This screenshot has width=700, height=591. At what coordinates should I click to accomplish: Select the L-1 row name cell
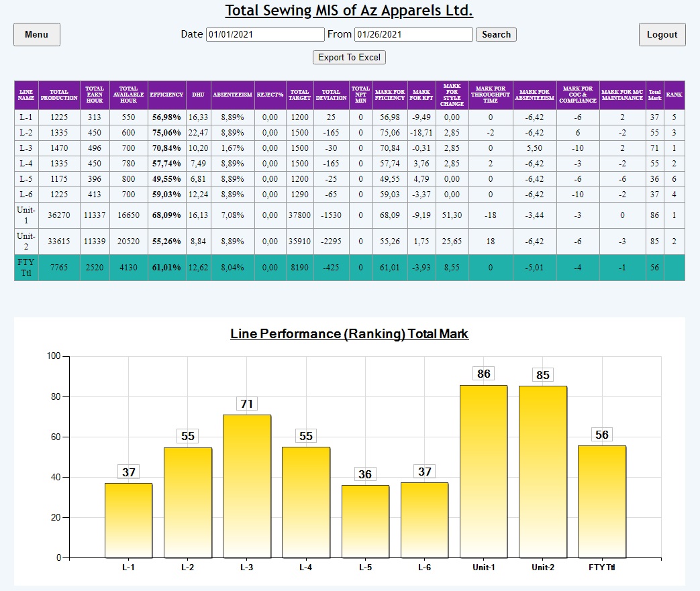[26, 117]
